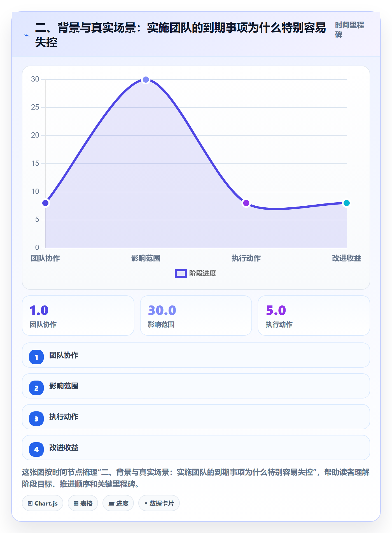The image size is (392, 533).
Task: Click the 阶段进度 legend color box
Action: 181,273
